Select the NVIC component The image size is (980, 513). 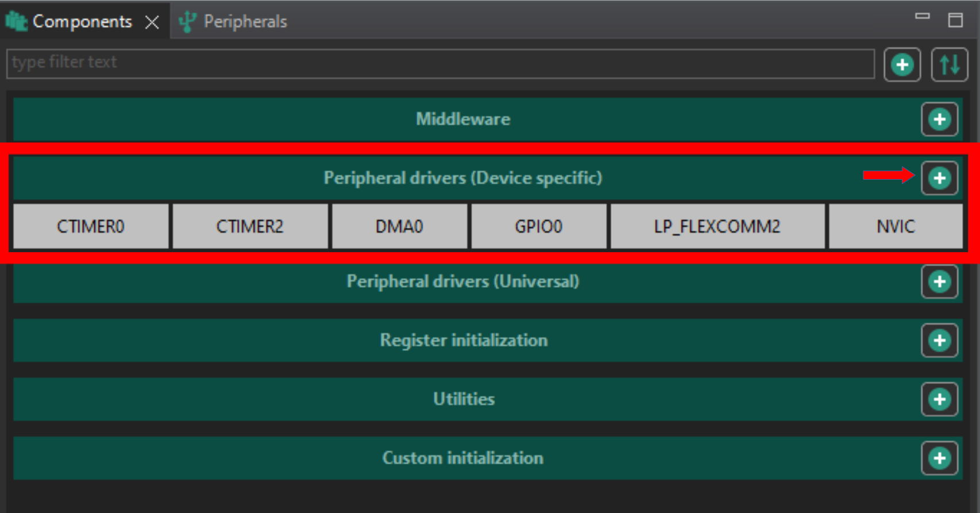(x=896, y=226)
